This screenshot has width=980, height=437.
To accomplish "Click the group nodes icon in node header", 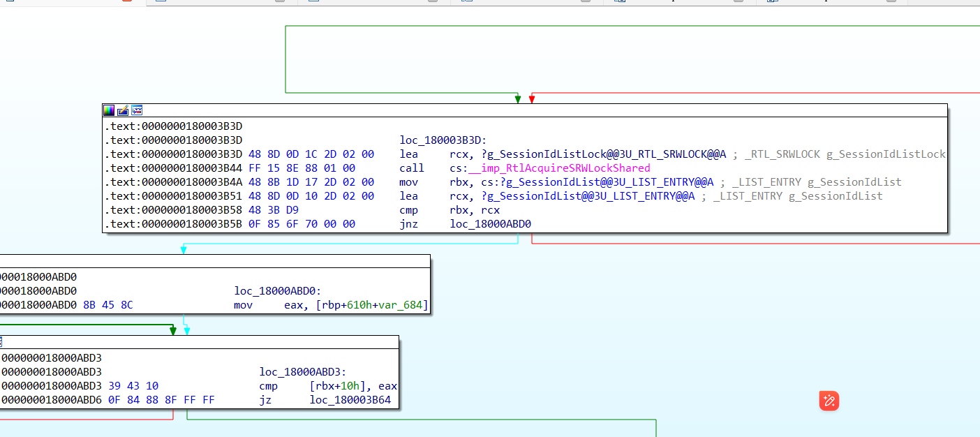I will coord(137,110).
